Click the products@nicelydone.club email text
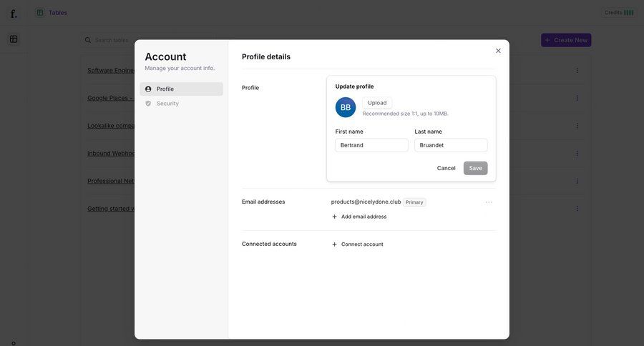This screenshot has height=346, width=644. click(x=366, y=202)
